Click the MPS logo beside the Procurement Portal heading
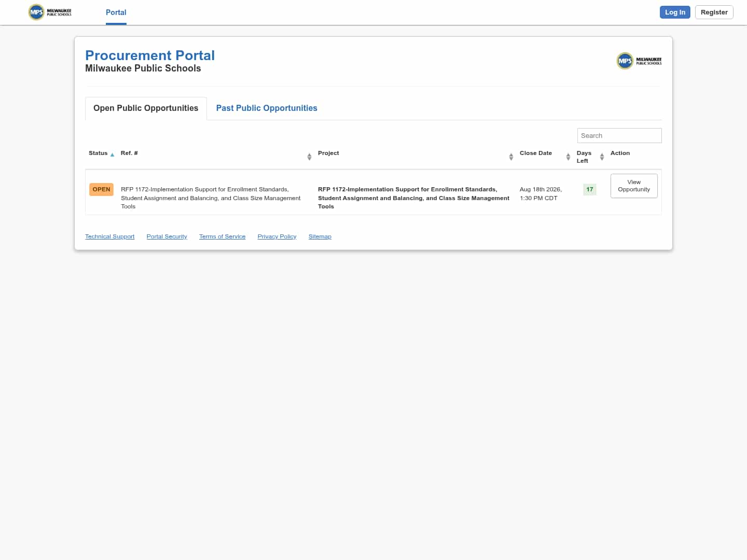747x560 pixels. (x=639, y=61)
